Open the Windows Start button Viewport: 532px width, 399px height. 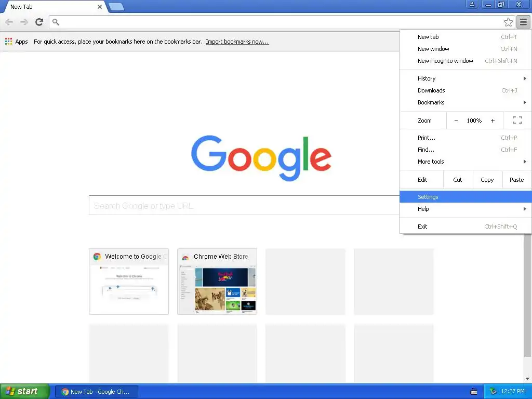25,391
